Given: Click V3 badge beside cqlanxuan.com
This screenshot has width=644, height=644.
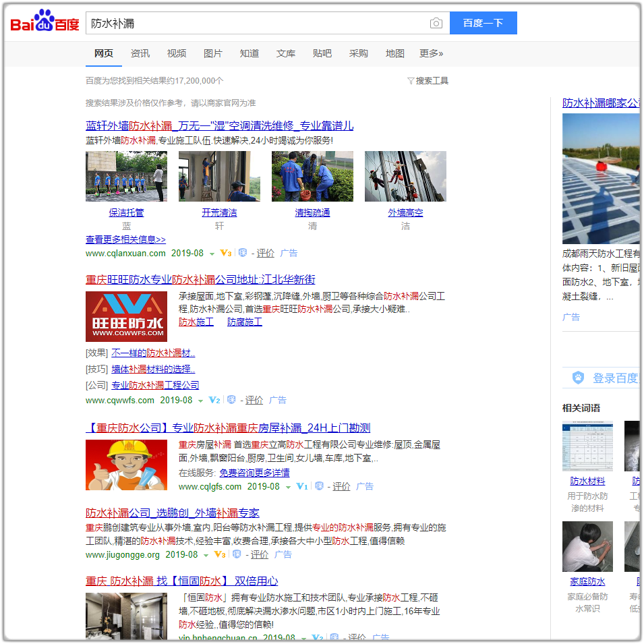Looking at the screenshot, I should [x=225, y=254].
